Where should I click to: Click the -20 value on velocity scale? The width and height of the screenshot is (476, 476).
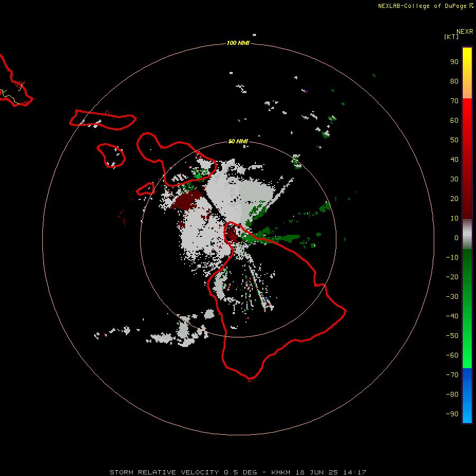452,277
